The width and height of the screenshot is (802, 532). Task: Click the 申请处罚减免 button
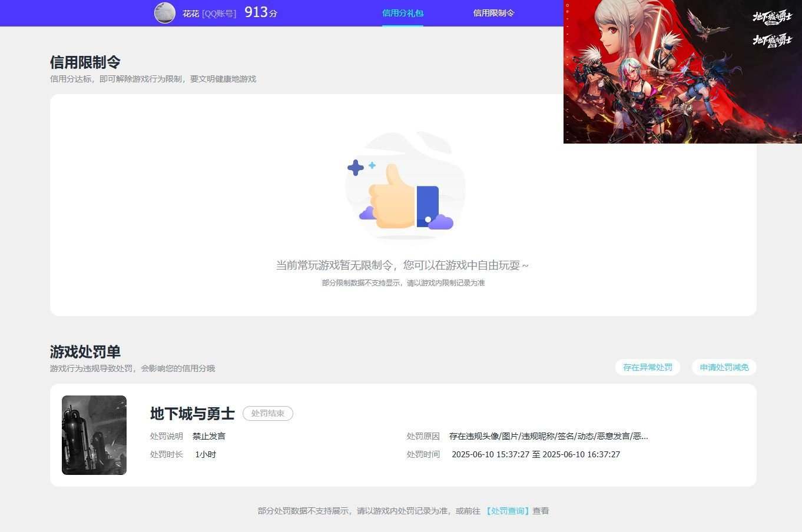click(724, 367)
